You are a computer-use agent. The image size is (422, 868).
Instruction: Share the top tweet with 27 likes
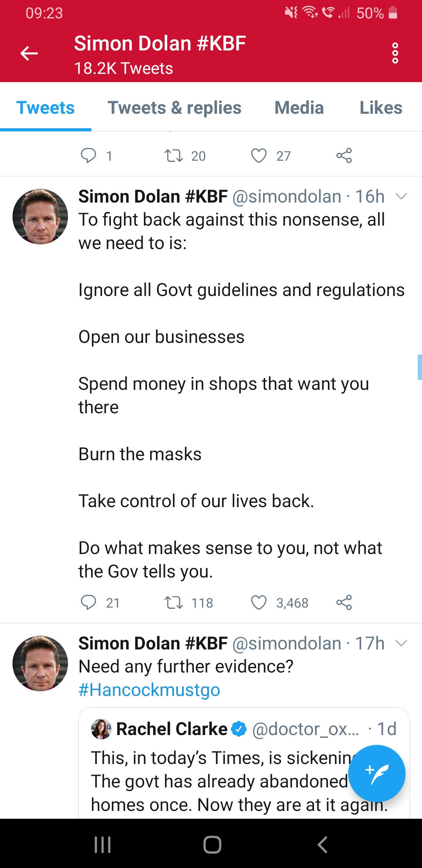click(344, 156)
